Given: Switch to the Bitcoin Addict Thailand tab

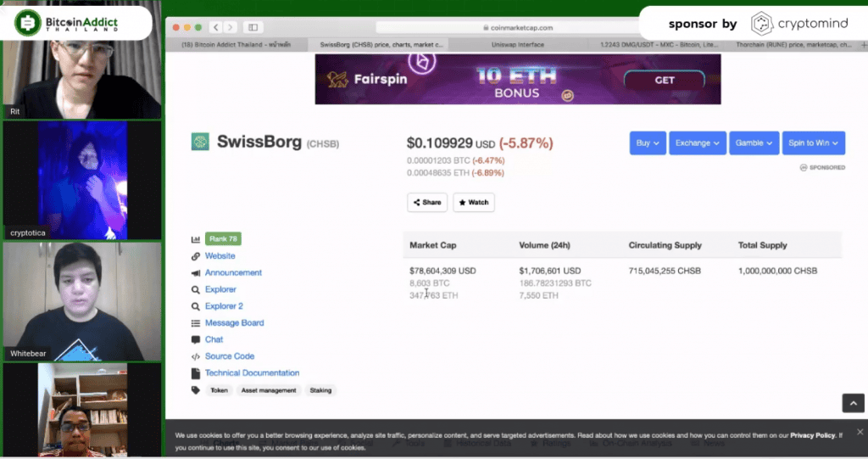Looking at the screenshot, I should coord(236,44).
